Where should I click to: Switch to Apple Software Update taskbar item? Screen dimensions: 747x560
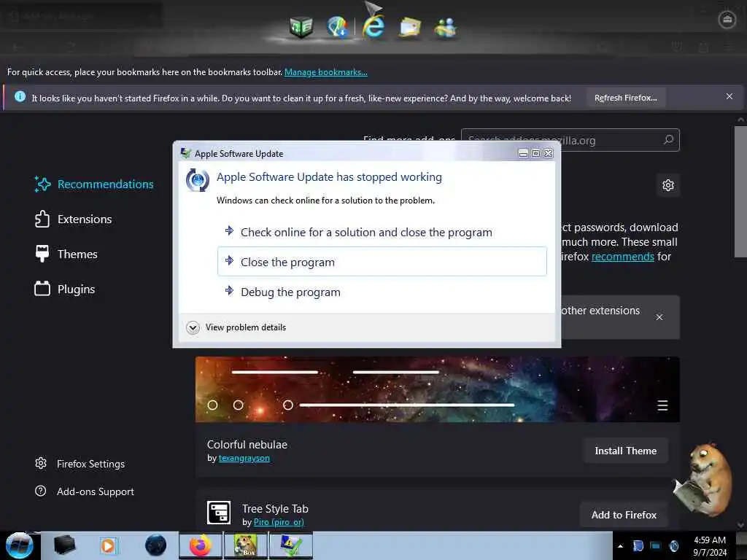[x=290, y=545]
